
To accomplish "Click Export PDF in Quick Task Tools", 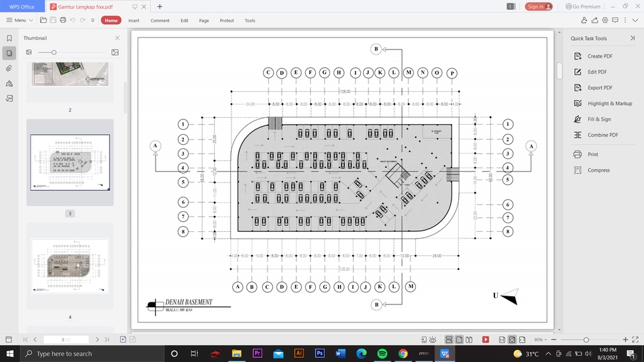I will [594, 87].
